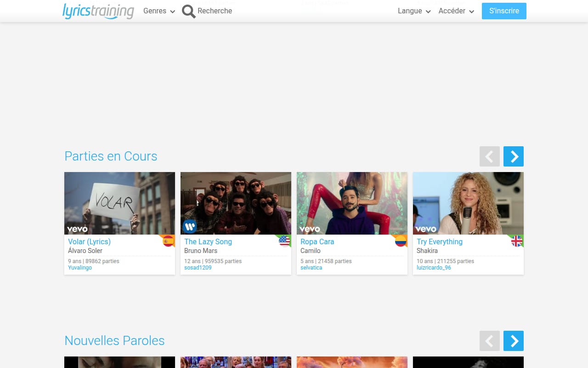Click the '9 ans | 89862 parties' text

coord(94,261)
